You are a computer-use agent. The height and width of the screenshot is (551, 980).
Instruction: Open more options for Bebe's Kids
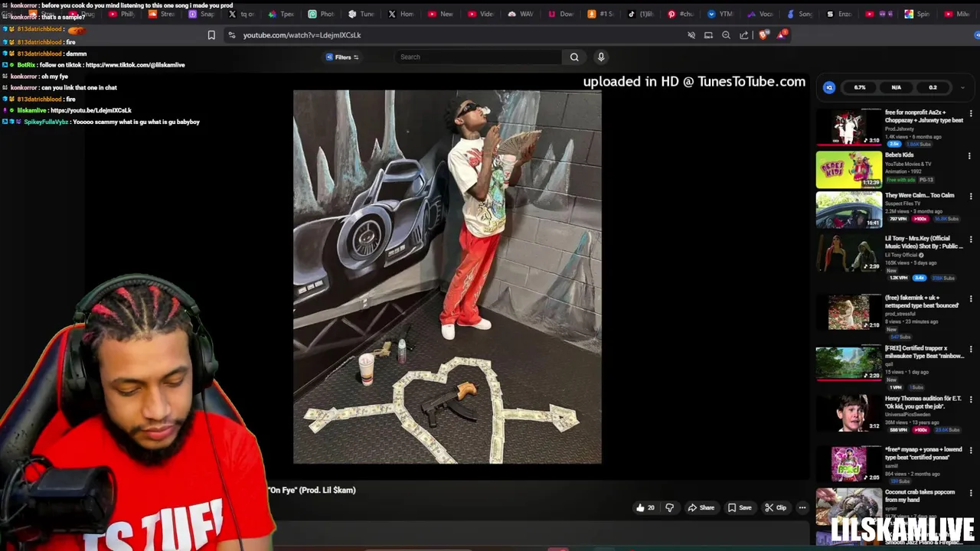[970, 156]
